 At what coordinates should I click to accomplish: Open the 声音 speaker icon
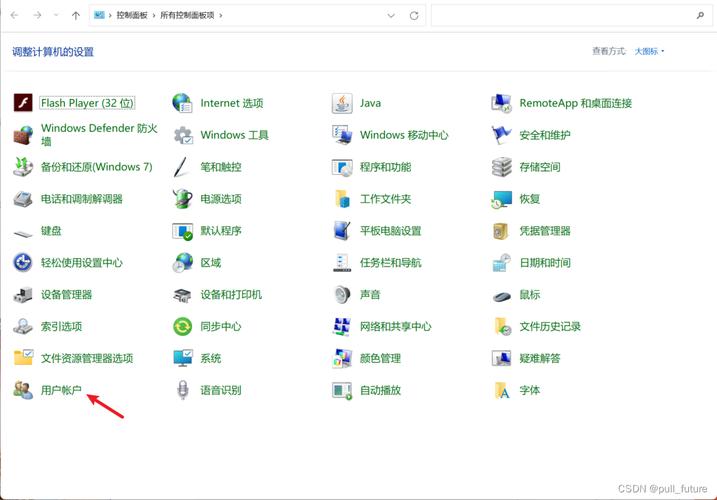[342, 295]
